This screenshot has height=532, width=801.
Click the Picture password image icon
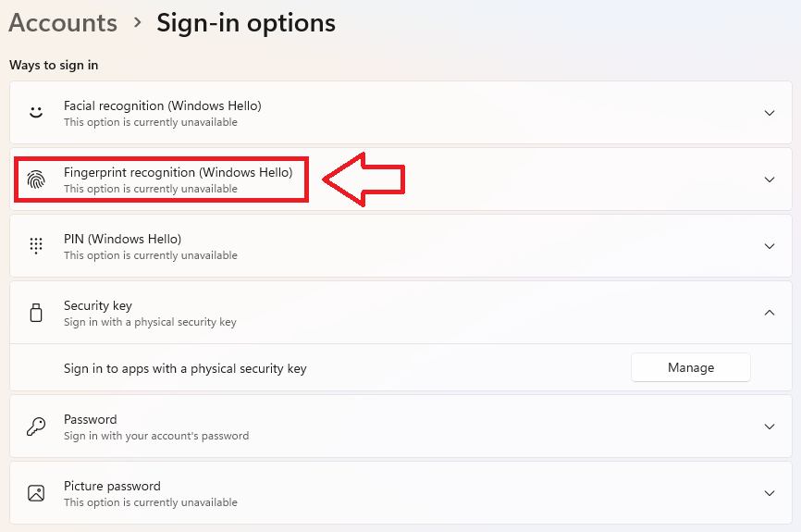pyautogui.click(x=36, y=493)
